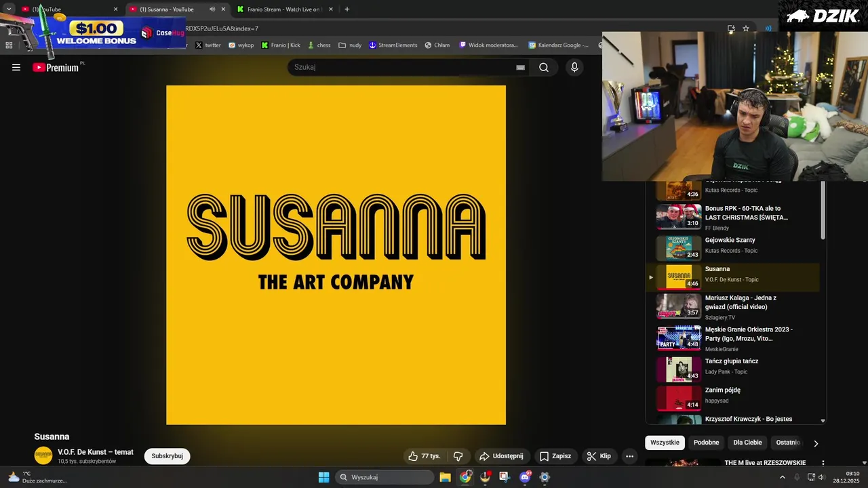868x488 pixels.
Task: Open V.O.F. De Kunst channel avatar
Action: (43, 455)
